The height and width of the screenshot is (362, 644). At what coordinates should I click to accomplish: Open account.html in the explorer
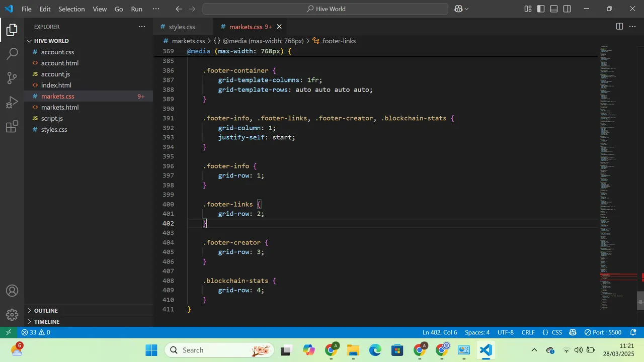89,63
